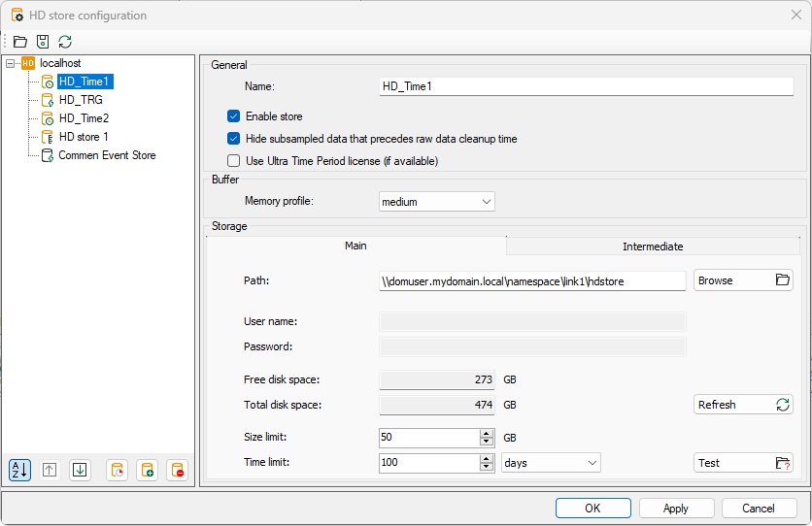The width and height of the screenshot is (812, 526).
Task: Uncheck the Enable store checkbox
Action: [x=233, y=116]
